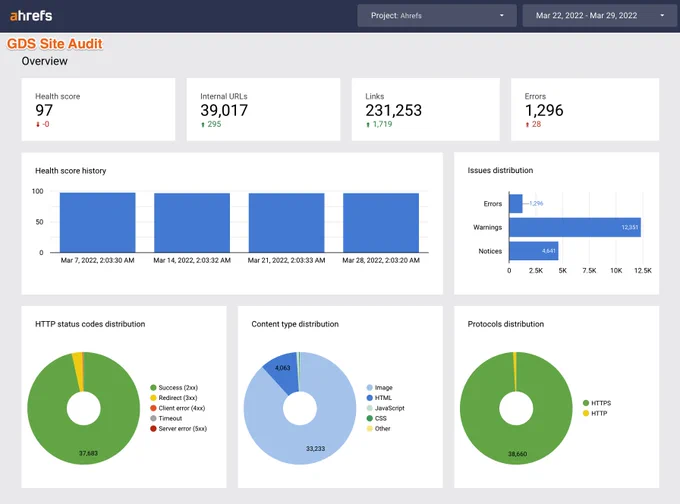680x504 pixels.
Task: Click the Mar 21, 2022 health score bar
Action: (x=286, y=223)
